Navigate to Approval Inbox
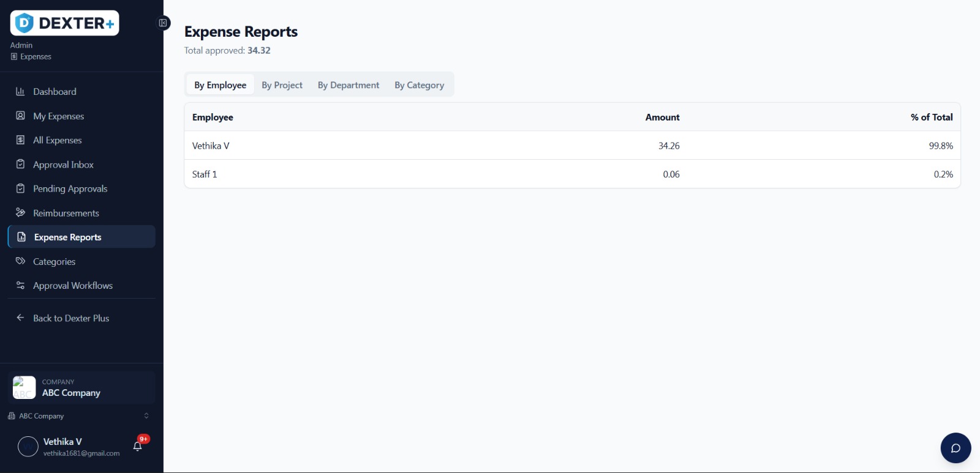Screen dimensions: 980x473 click(81, 165)
